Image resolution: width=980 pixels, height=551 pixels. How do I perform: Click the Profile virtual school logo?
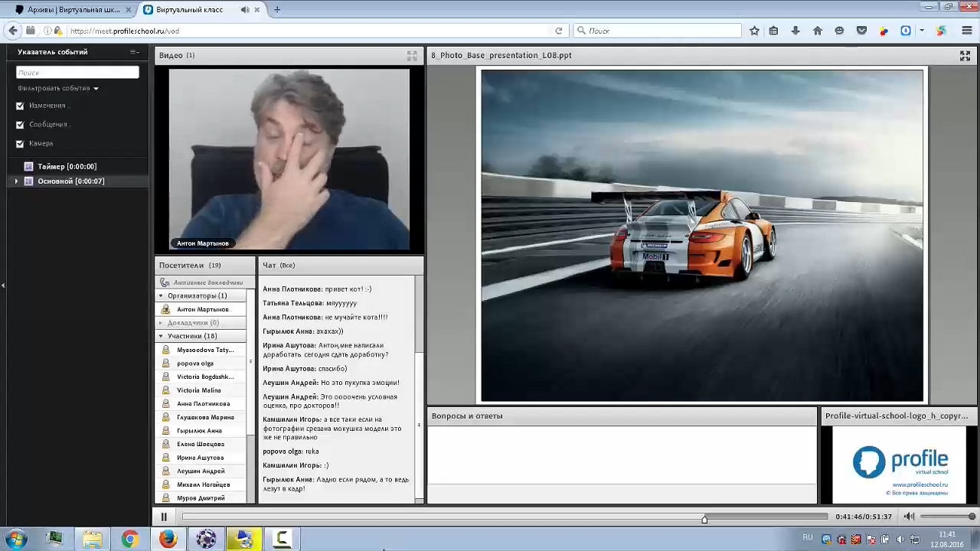click(900, 465)
